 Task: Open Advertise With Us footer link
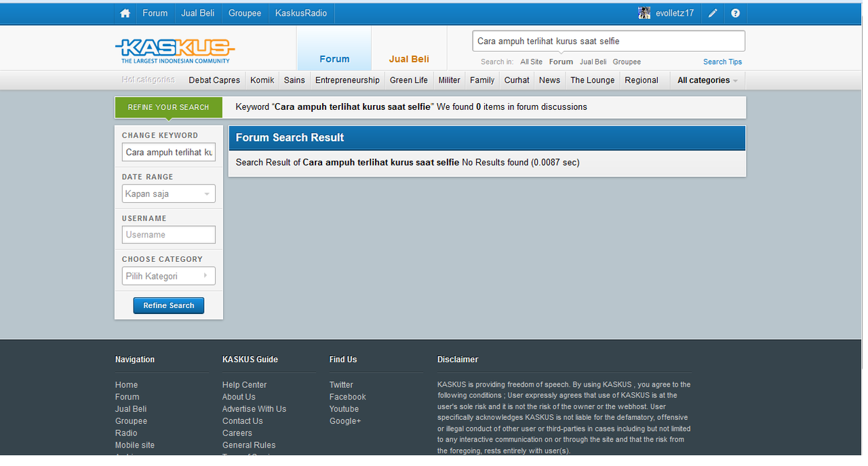[254, 409]
